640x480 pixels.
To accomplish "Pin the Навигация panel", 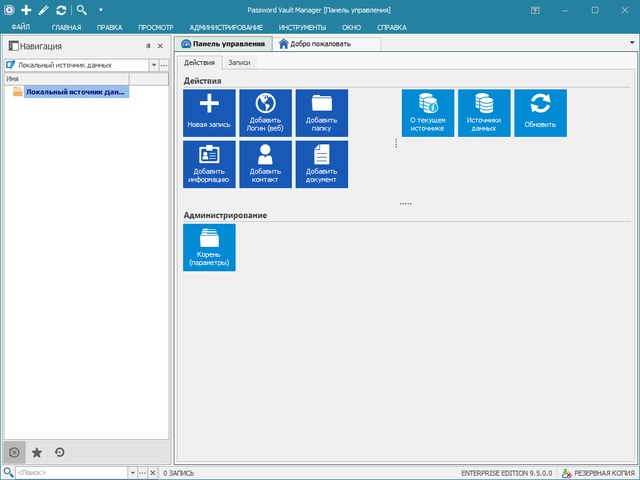I will 148,46.
